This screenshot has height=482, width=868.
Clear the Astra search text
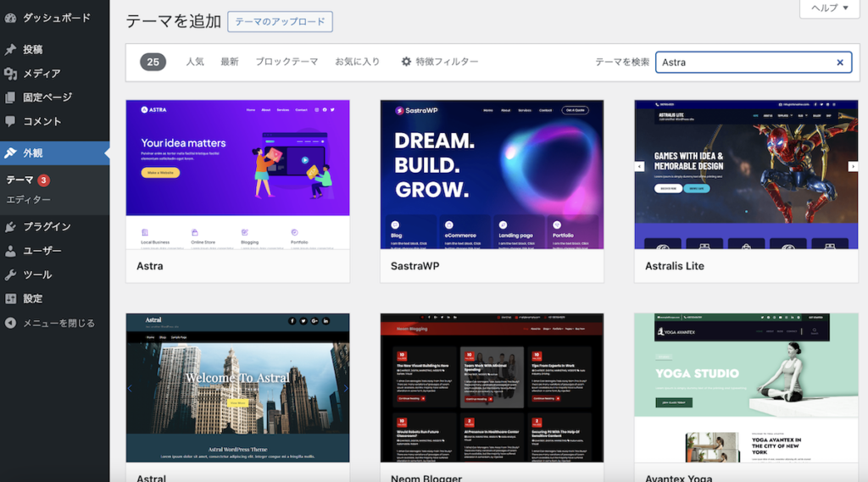point(840,63)
